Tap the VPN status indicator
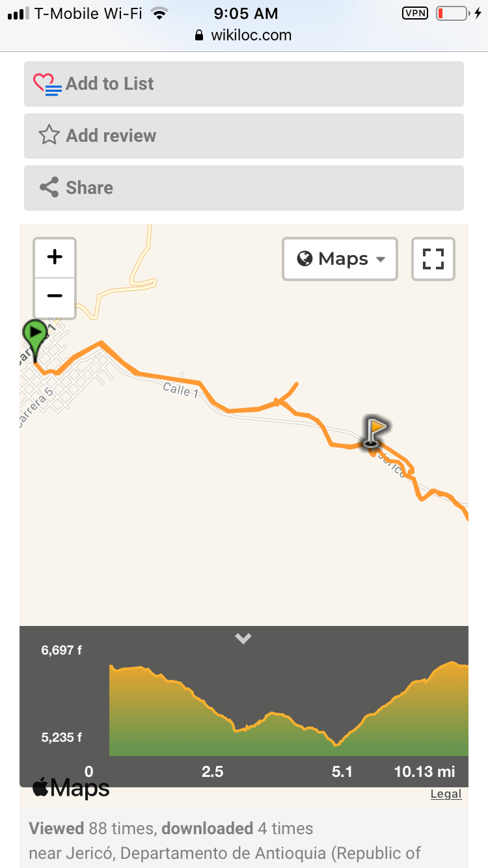Screen dimensions: 488x868 (415, 13)
